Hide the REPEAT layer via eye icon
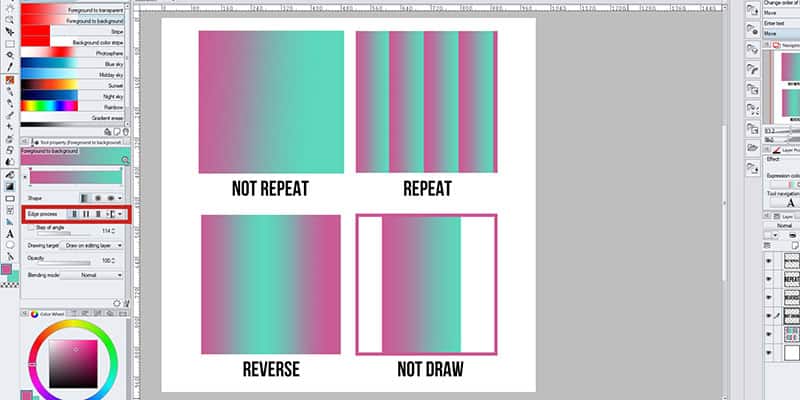The image size is (800, 400). (769, 279)
